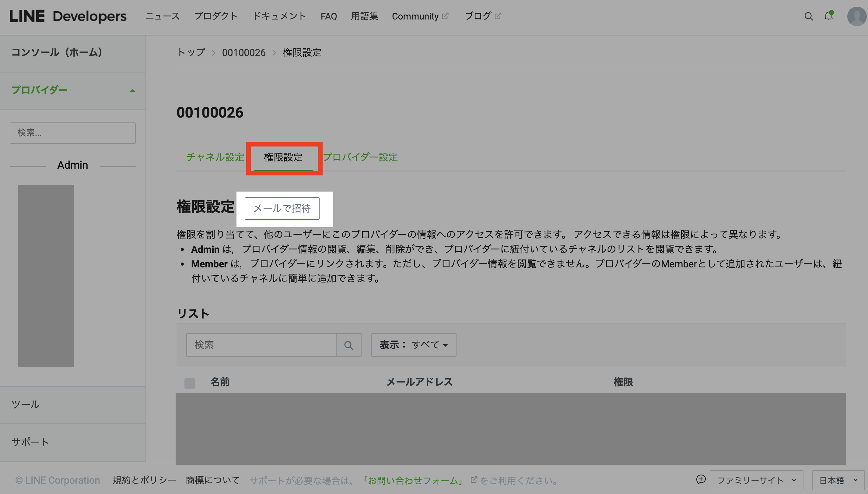Switch to the チャネル設定 tab

point(215,157)
